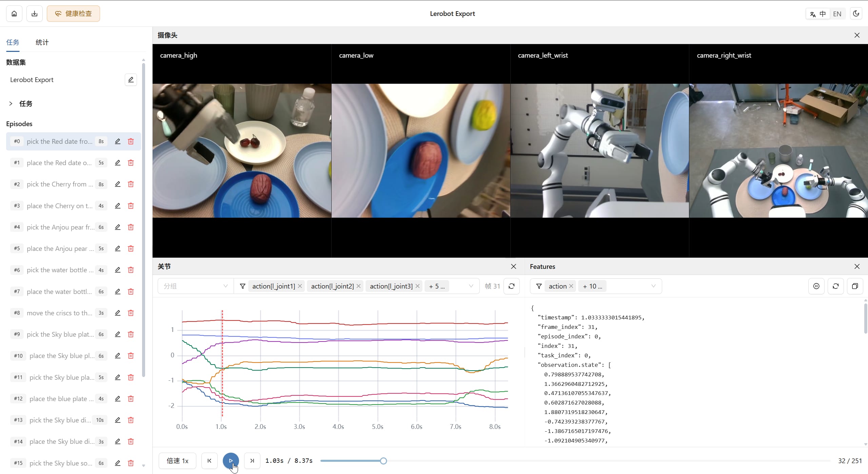Open episode #7 place the water bottle
The image size is (868, 474).
click(x=73, y=292)
